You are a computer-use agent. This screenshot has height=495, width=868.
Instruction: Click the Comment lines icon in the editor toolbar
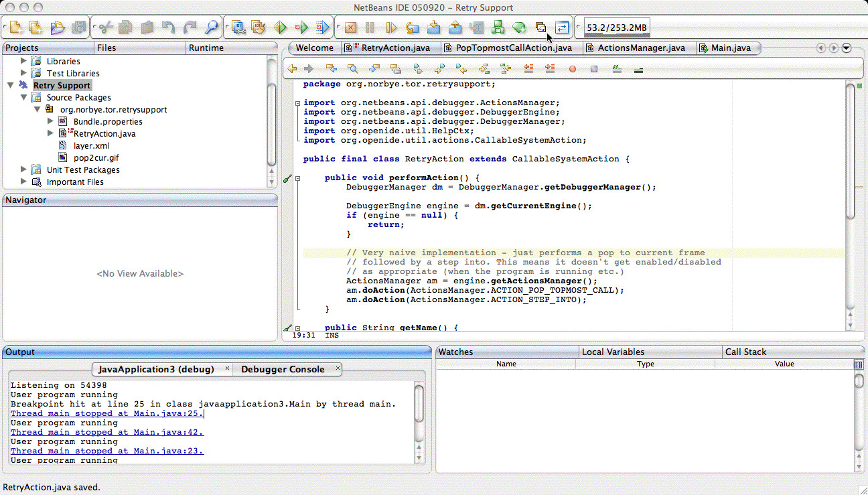click(617, 68)
